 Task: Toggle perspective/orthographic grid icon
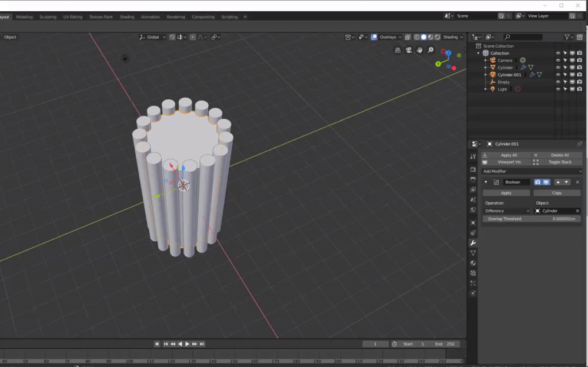(398, 51)
